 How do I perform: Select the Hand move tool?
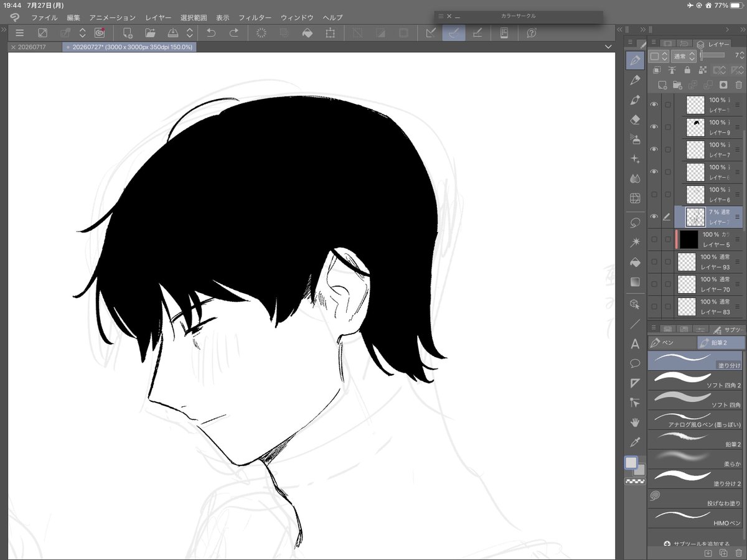[635, 422]
